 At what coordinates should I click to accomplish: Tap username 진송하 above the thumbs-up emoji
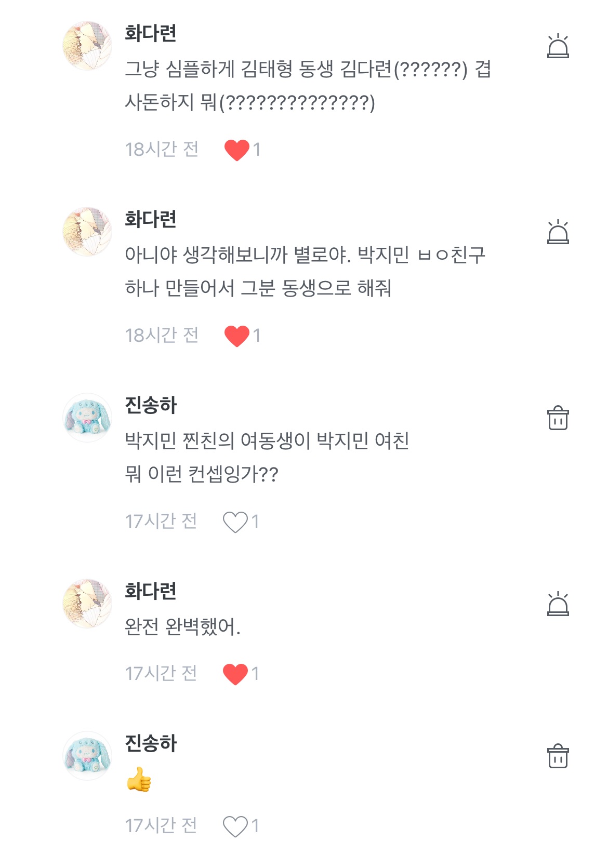(x=151, y=743)
